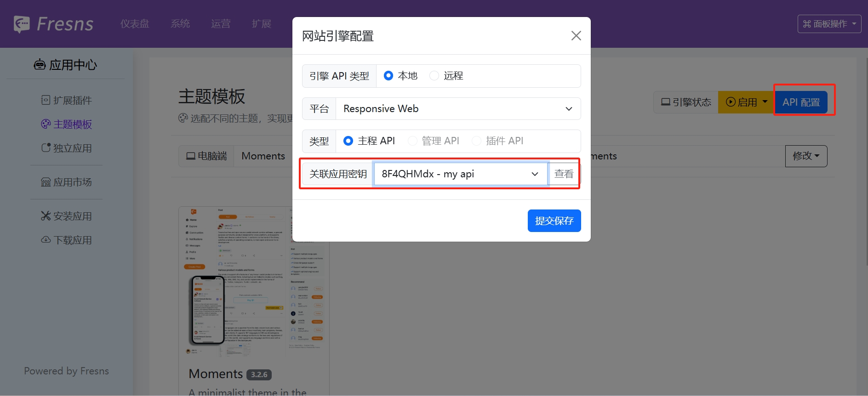Click the 查看 button beside the key
The image size is (868, 396).
(x=564, y=174)
